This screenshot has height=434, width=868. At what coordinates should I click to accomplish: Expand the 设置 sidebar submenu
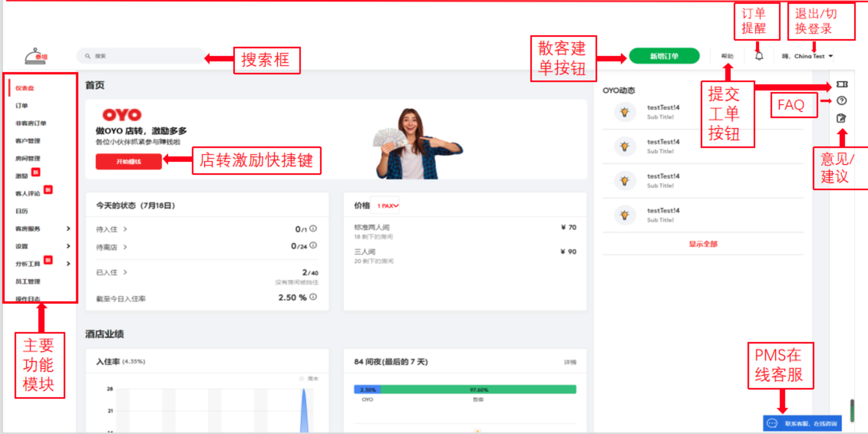68,246
